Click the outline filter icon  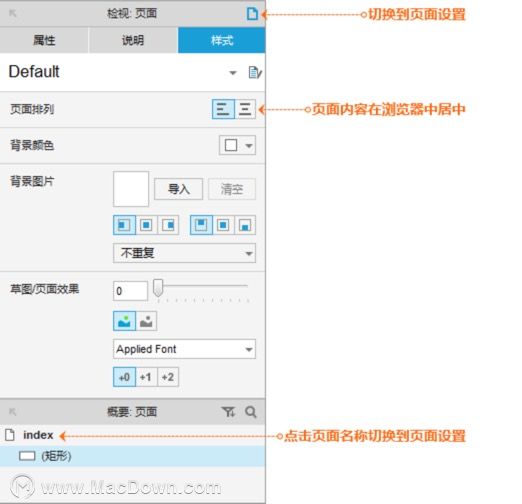point(229,412)
